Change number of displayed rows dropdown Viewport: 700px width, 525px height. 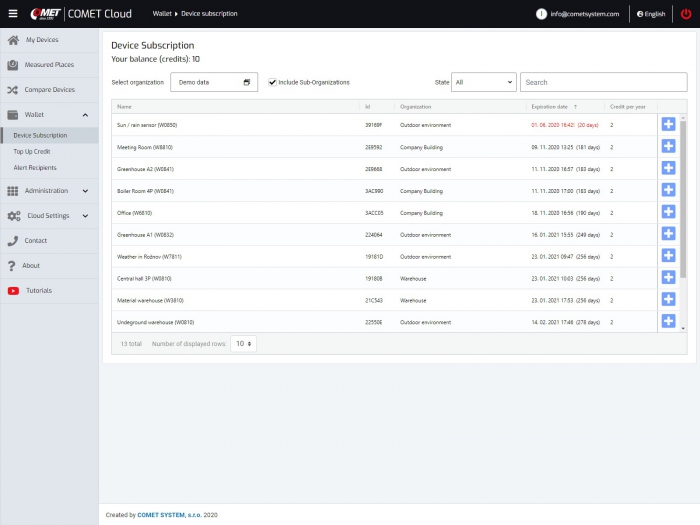tap(243, 343)
